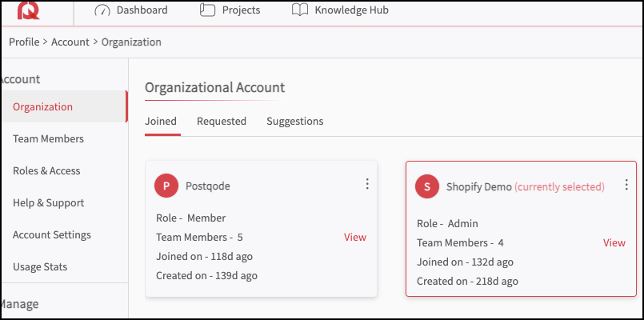The height and width of the screenshot is (320, 644).
Task: Click the Knowledge Hub book icon
Action: tap(300, 10)
